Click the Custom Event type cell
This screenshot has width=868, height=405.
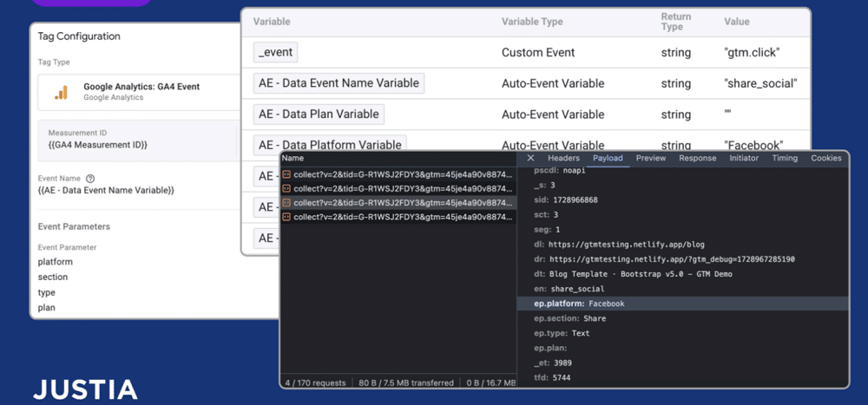538,53
